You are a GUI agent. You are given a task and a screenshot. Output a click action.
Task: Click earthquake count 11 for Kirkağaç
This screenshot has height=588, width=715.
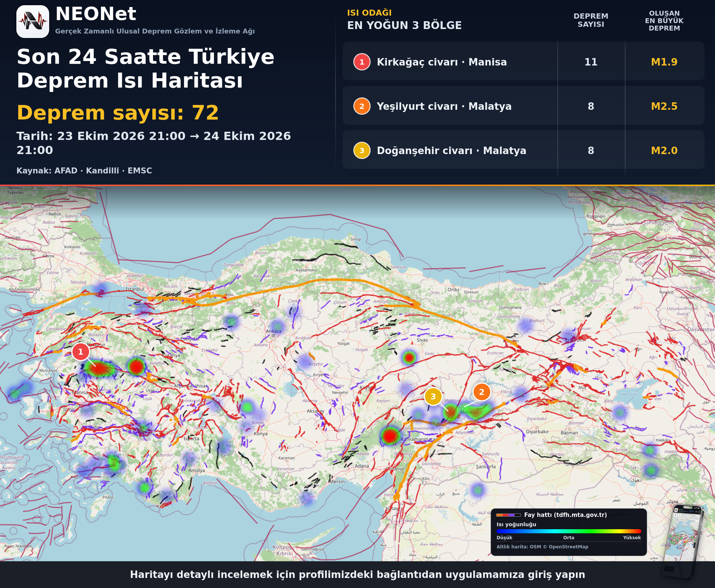coord(591,62)
